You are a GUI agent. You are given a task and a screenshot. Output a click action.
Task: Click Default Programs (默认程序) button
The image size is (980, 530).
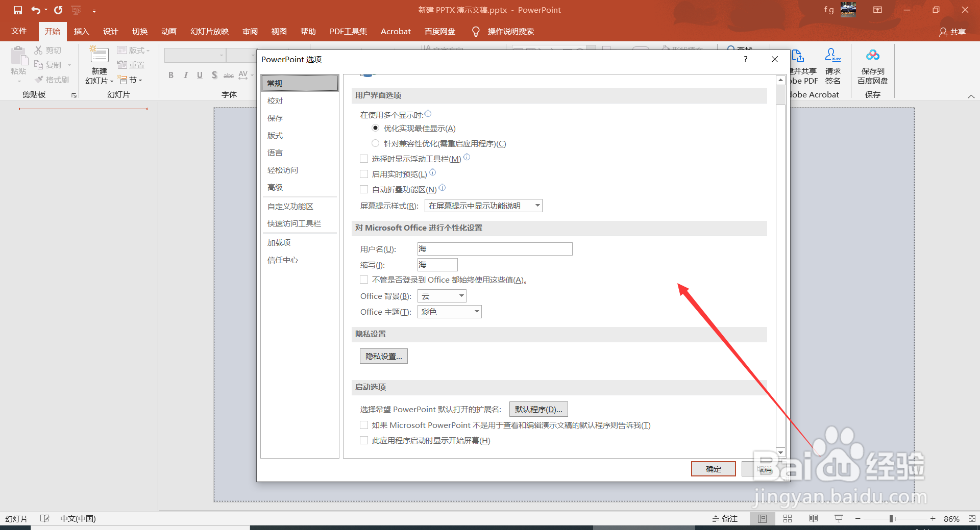(538, 409)
